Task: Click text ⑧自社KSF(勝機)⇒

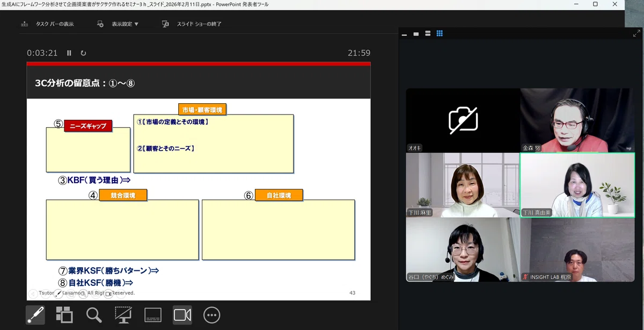Action: [96, 282]
